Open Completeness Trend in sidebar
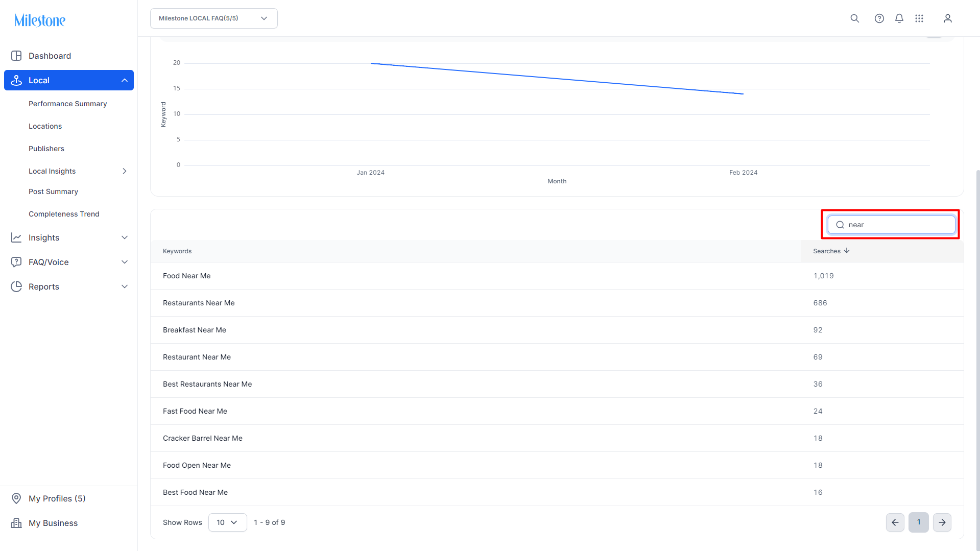The height and width of the screenshot is (551, 980). pyautogui.click(x=64, y=214)
